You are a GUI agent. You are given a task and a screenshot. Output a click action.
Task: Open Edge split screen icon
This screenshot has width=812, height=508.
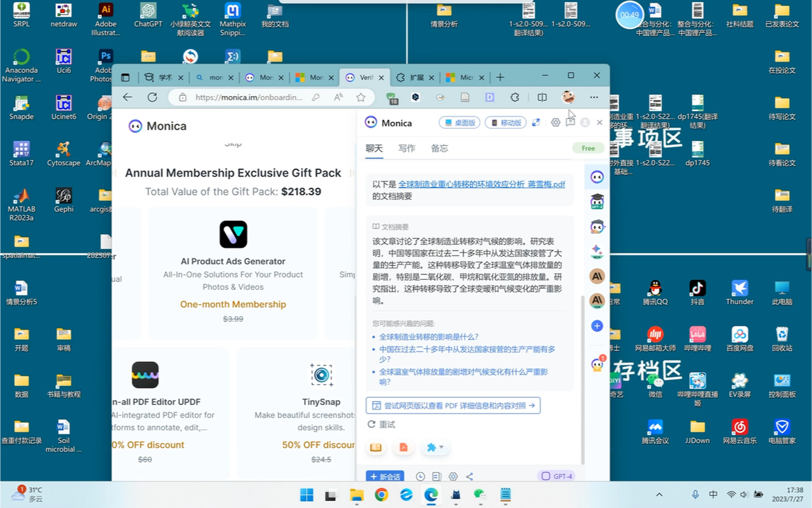pyautogui.click(x=542, y=97)
